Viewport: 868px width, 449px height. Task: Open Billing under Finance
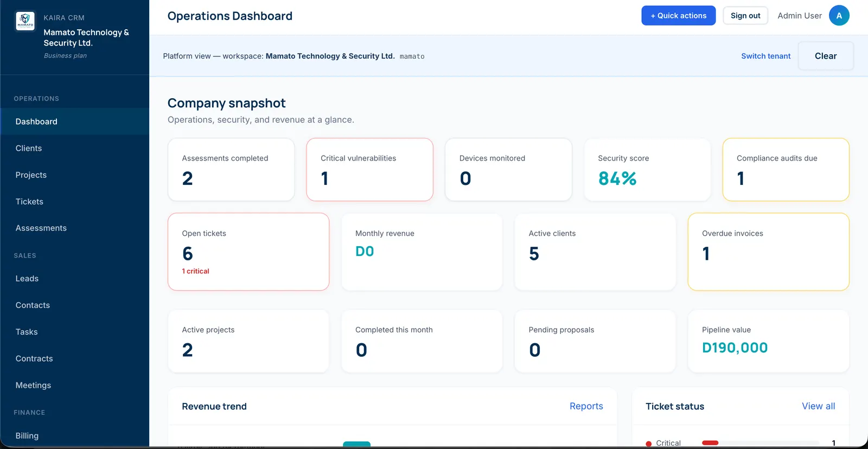point(75,435)
